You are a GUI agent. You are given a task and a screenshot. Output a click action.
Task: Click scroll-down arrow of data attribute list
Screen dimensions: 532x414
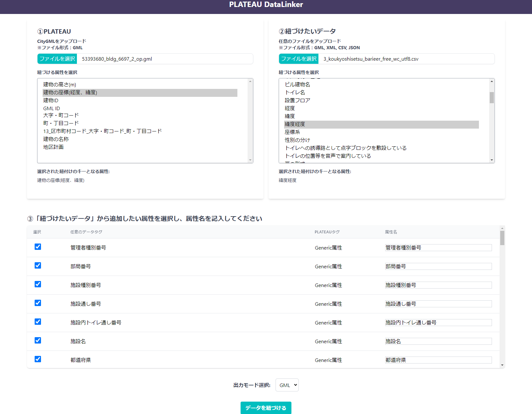(x=492, y=160)
